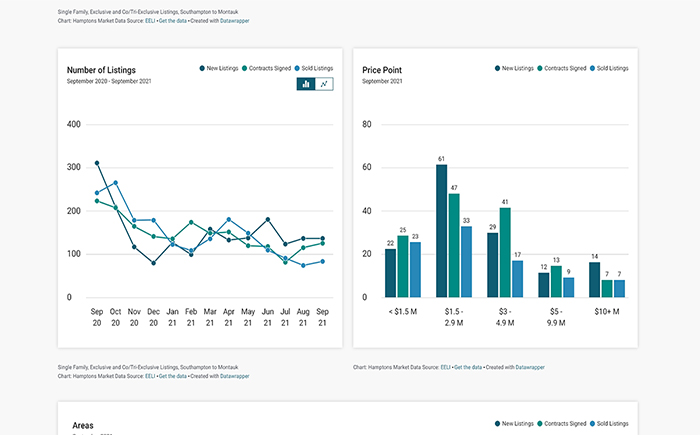
Task: Click the Sold Listings data point at Aug 21
Action: [303, 265]
